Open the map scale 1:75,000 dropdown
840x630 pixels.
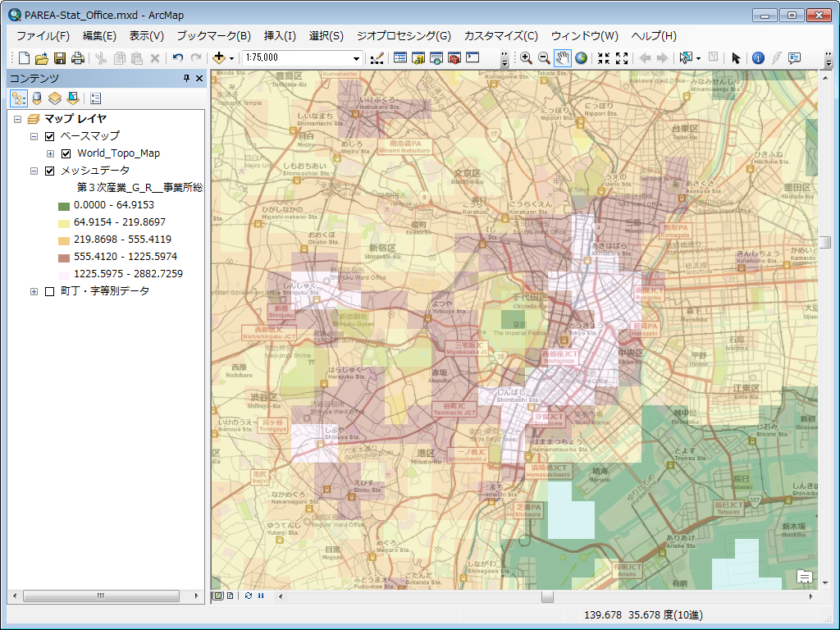point(356,58)
